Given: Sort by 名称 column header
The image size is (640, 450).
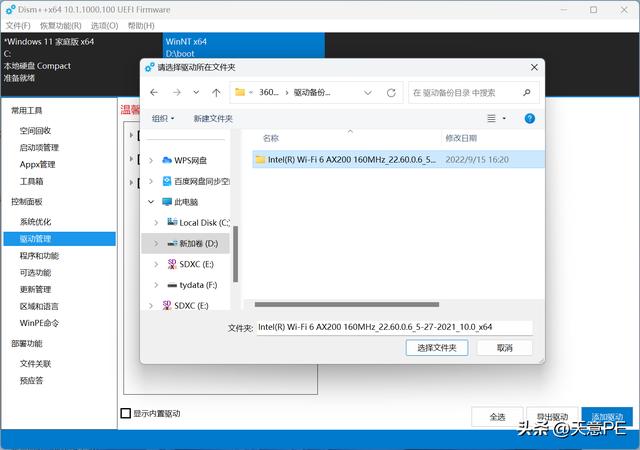Looking at the screenshot, I should click(x=271, y=138).
